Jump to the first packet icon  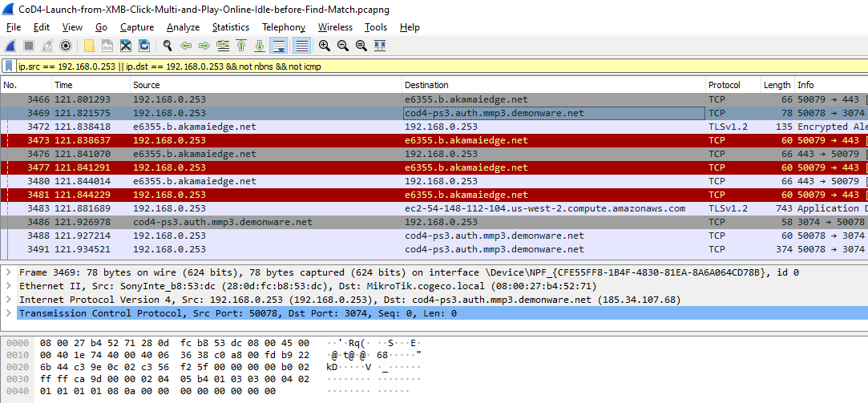(x=241, y=46)
